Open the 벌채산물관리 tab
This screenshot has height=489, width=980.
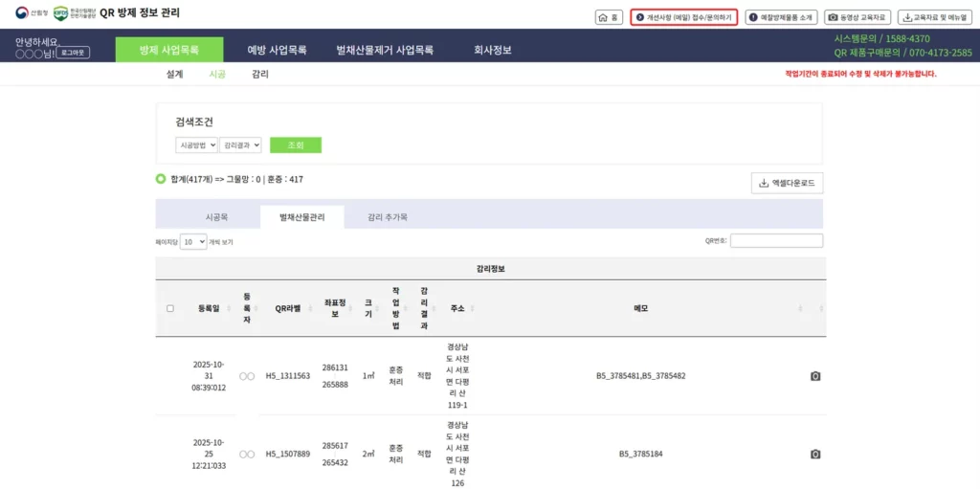click(302, 217)
